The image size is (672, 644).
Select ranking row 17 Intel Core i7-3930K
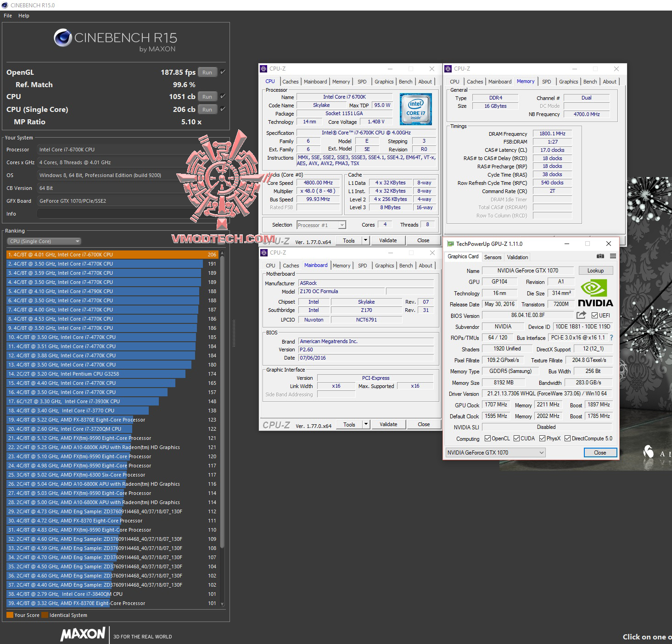112,401
